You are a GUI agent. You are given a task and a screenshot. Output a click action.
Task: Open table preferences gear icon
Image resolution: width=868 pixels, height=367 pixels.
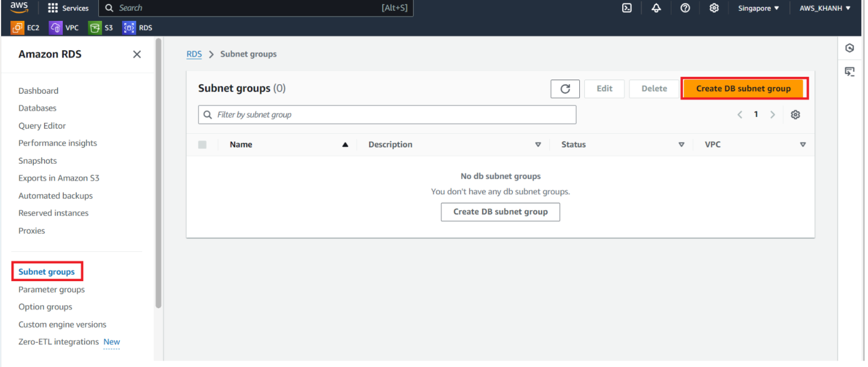pos(796,115)
